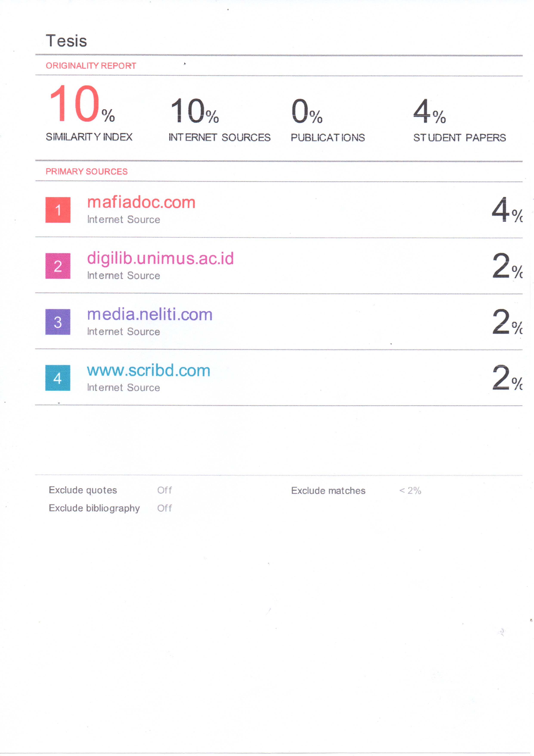Select the Originality Report heading
534x756 pixels.
coord(91,66)
